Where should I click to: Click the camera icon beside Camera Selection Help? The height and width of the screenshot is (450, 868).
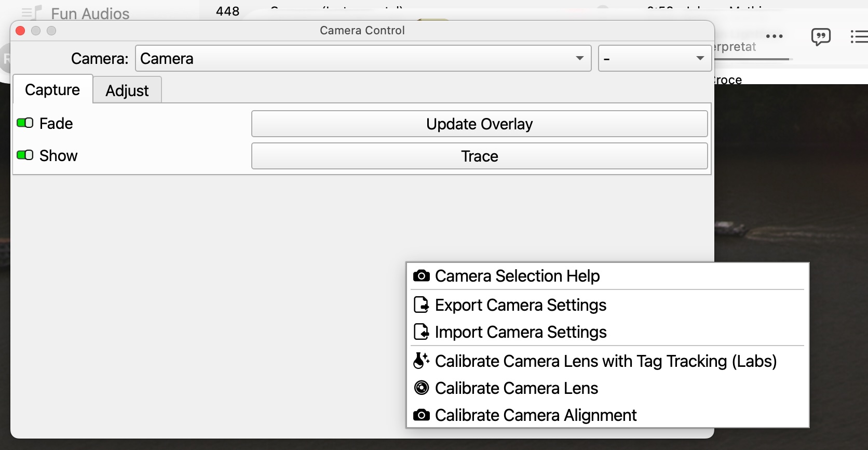421,276
